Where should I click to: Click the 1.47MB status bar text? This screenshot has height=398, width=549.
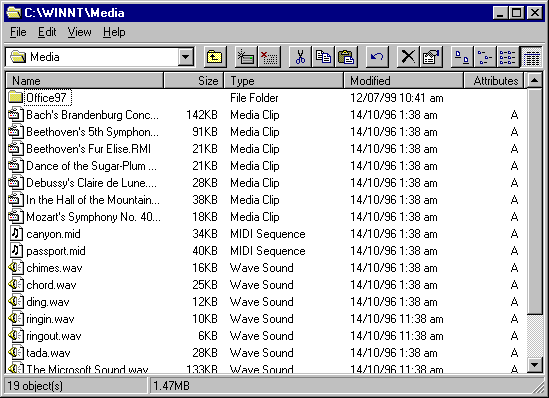(x=172, y=386)
